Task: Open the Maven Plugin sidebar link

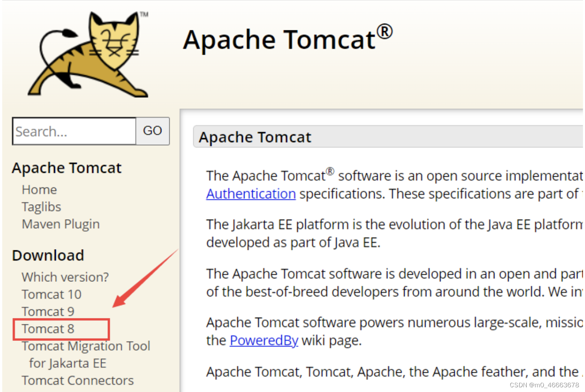Action: tap(61, 224)
